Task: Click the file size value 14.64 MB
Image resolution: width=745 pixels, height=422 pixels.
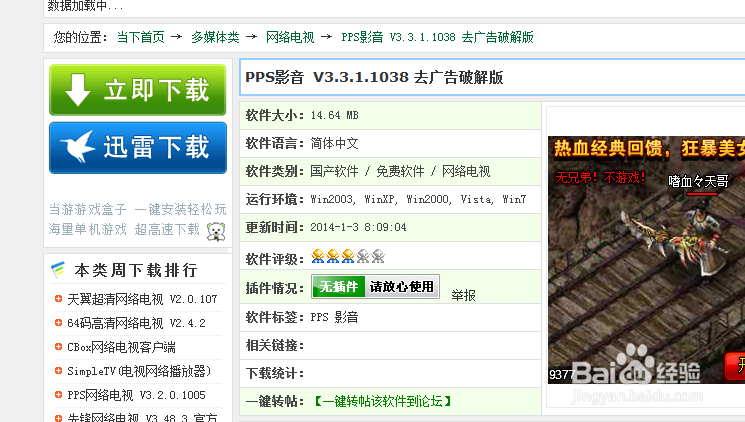Action: pyautogui.click(x=334, y=115)
